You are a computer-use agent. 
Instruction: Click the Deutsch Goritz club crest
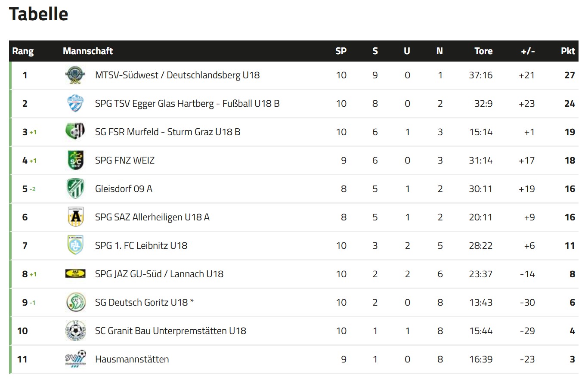tap(75, 302)
